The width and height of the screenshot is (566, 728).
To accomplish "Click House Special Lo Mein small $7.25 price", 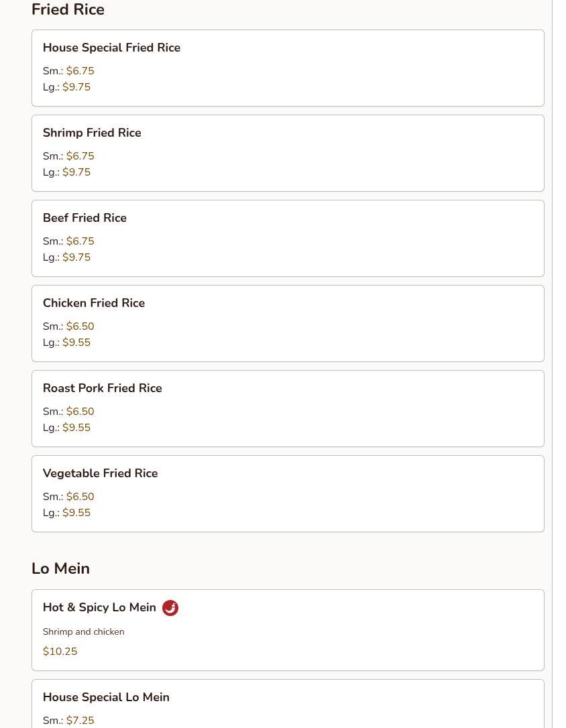I will [x=80, y=721].
